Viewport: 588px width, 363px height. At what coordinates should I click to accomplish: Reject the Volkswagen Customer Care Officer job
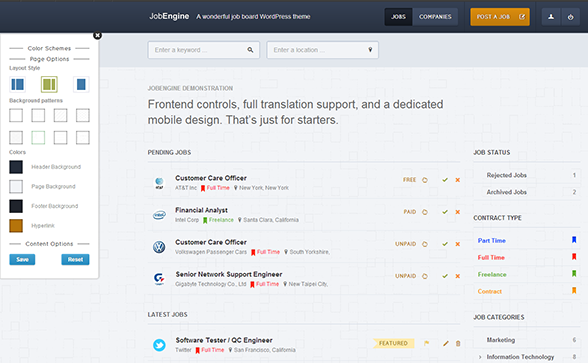tap(458, 244)
